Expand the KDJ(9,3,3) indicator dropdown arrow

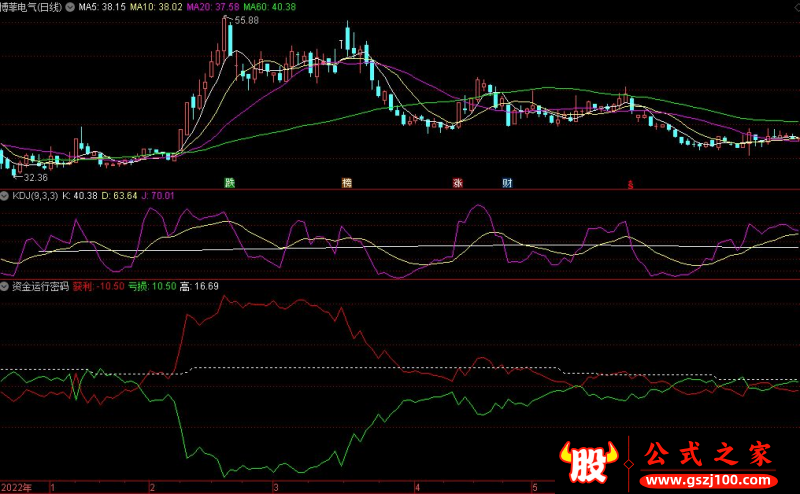coord(5,196)
